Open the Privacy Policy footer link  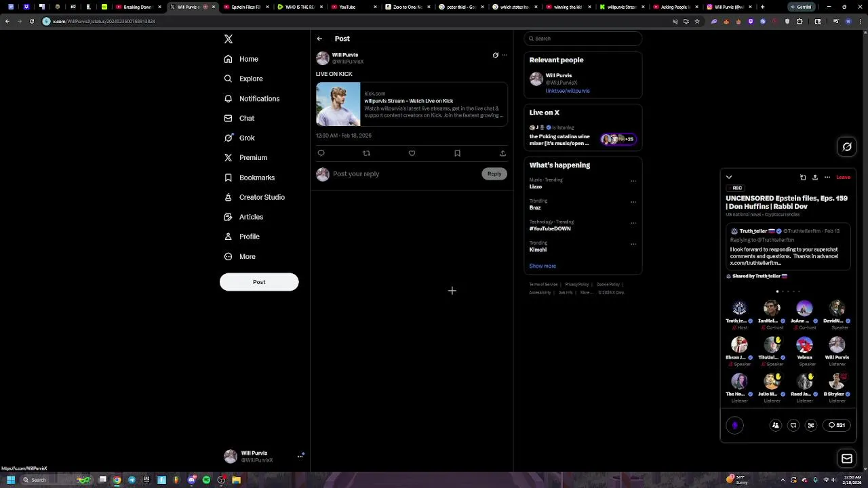[576, 285]
